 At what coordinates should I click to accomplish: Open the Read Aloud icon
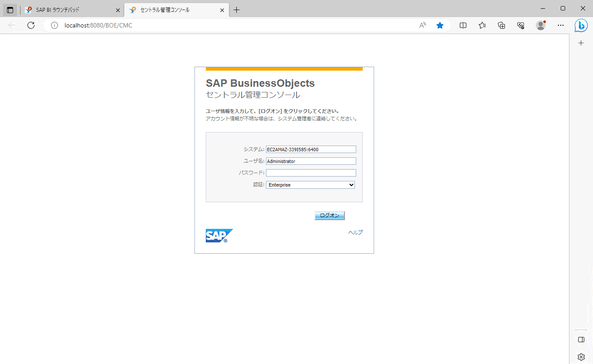point(423,25)
